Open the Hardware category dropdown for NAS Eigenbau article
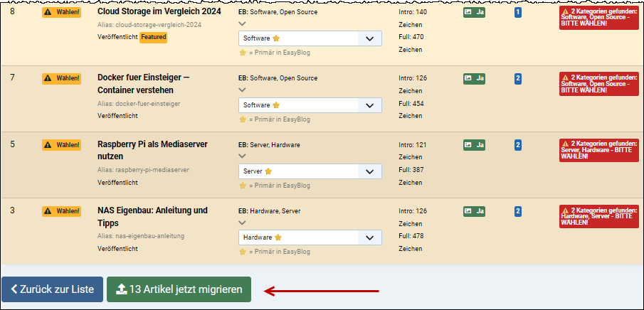 click(x=310, y=237)
